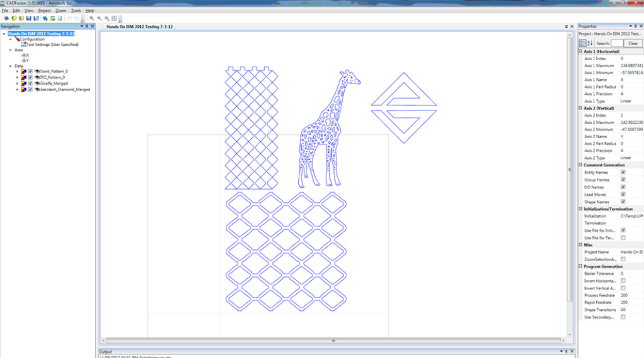Image resolution: width=644 pixels, height=358 pixels.
Task: Open the View menu
Action: pyautogui.click(x=29, y=11)
